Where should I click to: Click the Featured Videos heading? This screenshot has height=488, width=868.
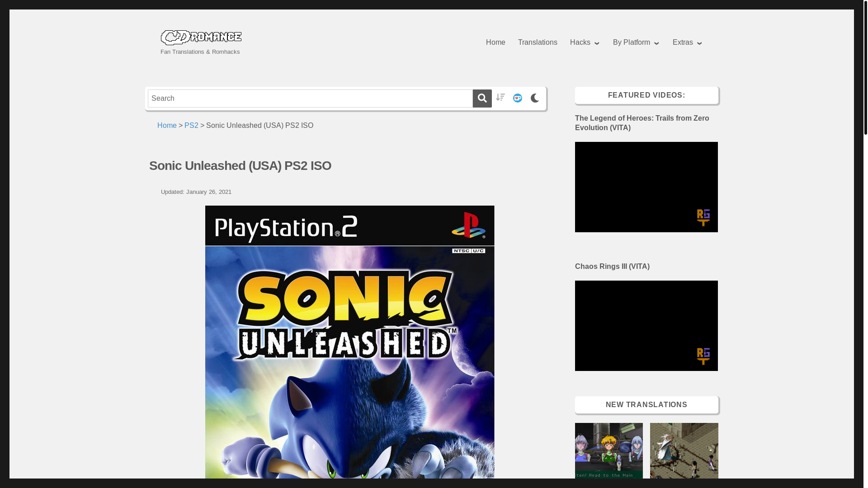click(646, 95)
